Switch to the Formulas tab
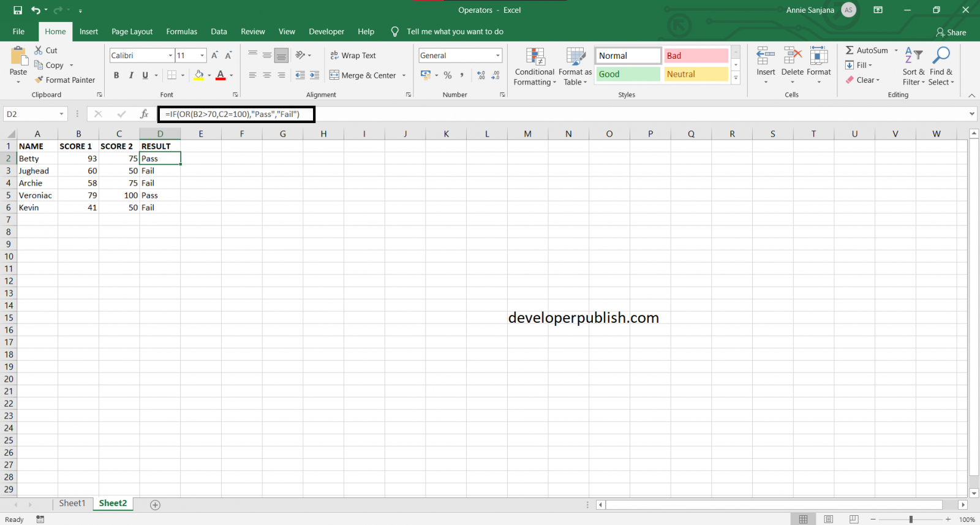 click(x=182, y=31)
